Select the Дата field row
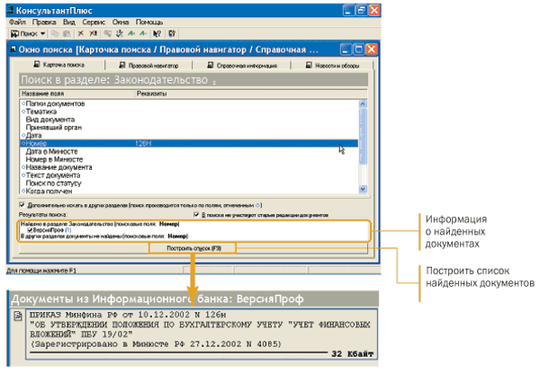540x392 pixels. click(189, 135)
